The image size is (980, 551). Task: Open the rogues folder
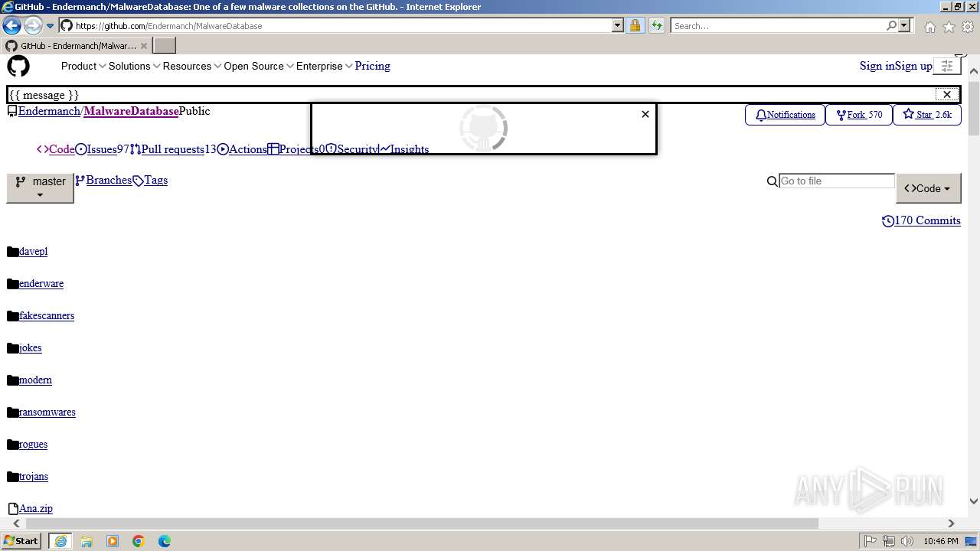pos(33,444)
